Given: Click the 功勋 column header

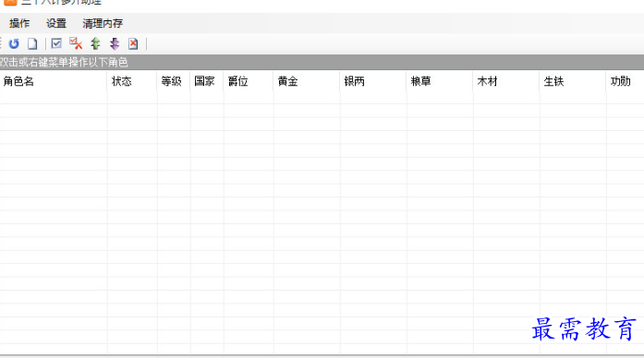Looking at the screenshot, I should pyautogui.click(x=626, y=81).
